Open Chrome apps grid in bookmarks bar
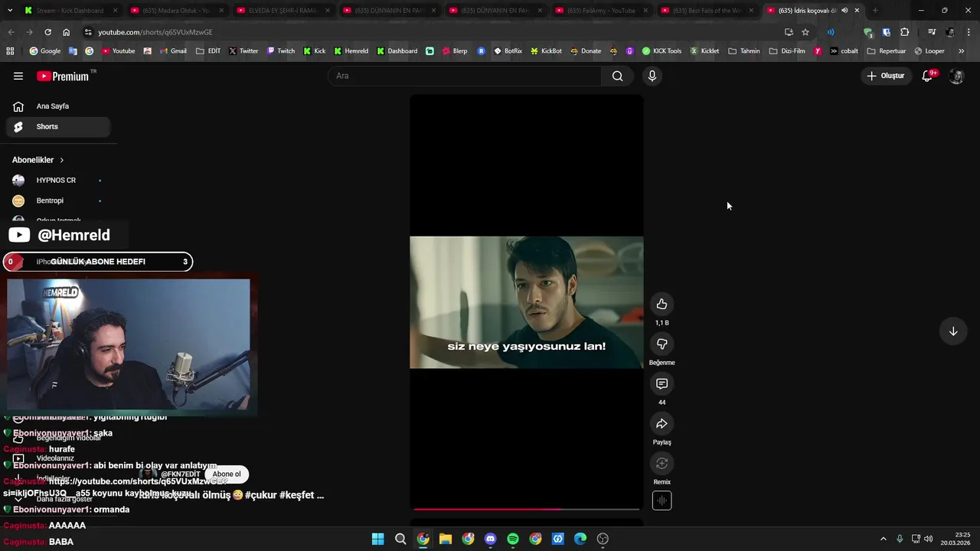980x551 pixels. [10, 51]
